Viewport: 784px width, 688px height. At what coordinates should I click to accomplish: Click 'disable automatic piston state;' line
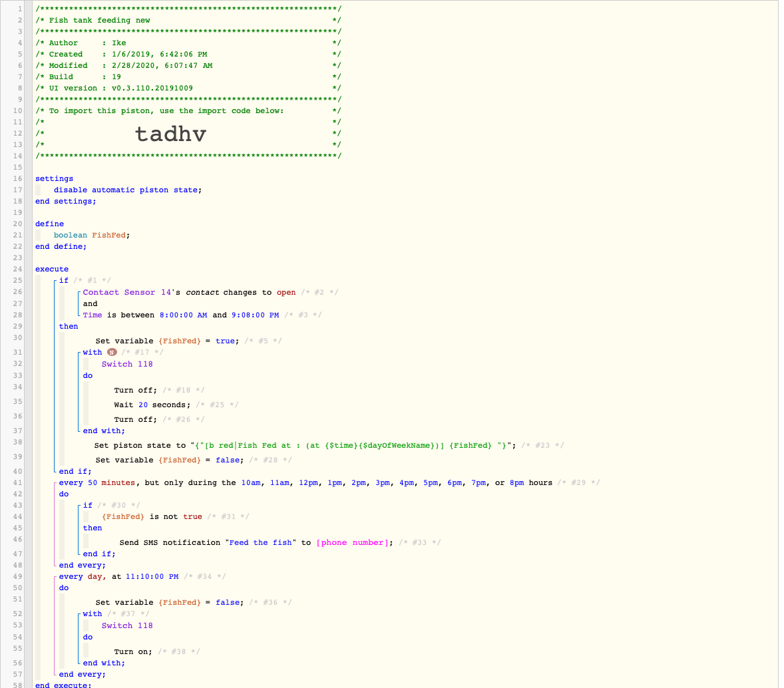(x=128, y=190)
